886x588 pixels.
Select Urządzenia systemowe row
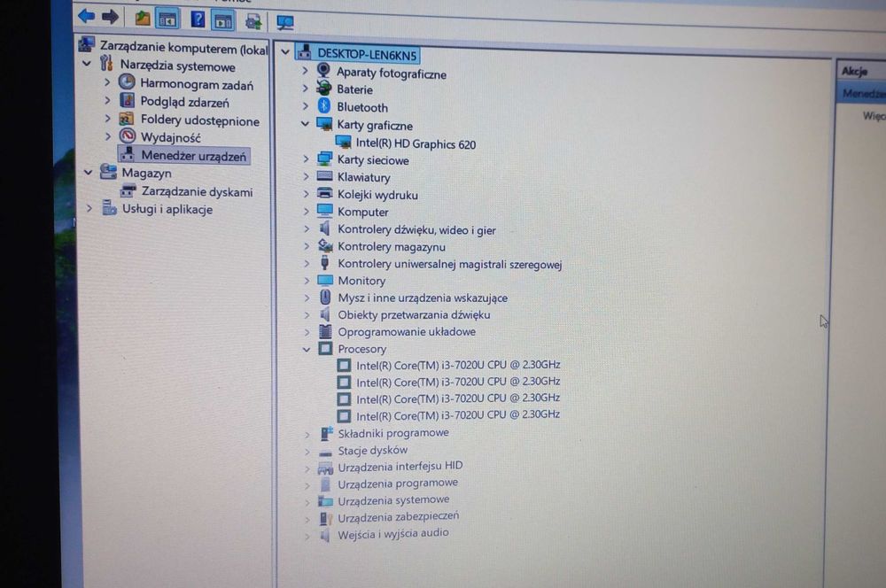(x=393, y=499)
